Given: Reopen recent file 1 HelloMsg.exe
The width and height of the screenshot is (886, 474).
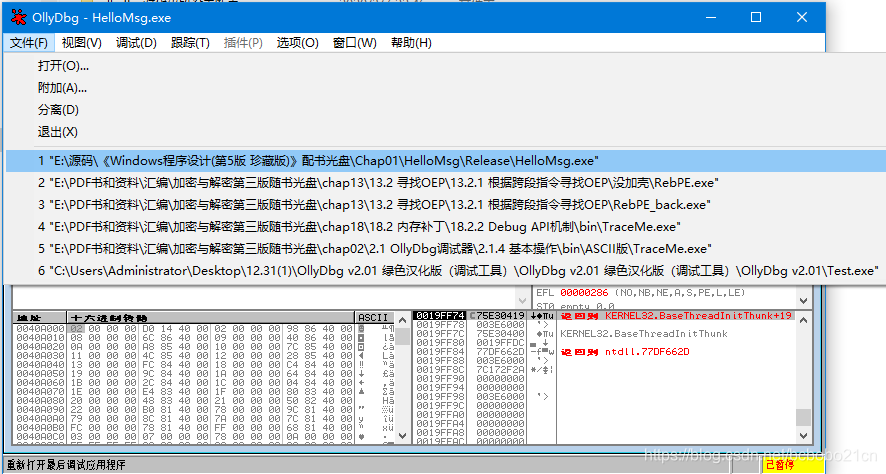Looking at the screenshot, I should [x=445, y=161].
